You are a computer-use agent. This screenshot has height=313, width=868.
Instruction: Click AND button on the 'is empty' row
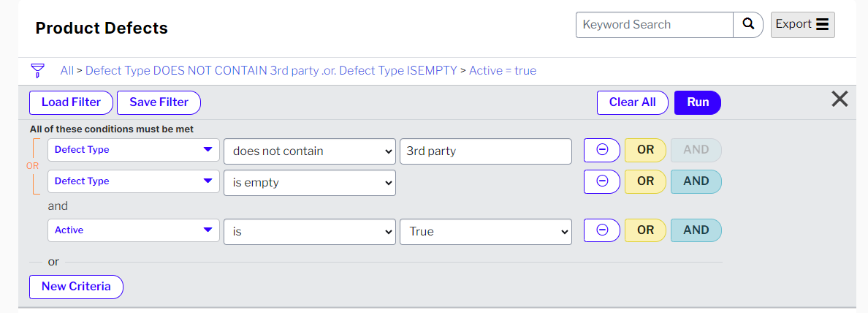[696, 181]
